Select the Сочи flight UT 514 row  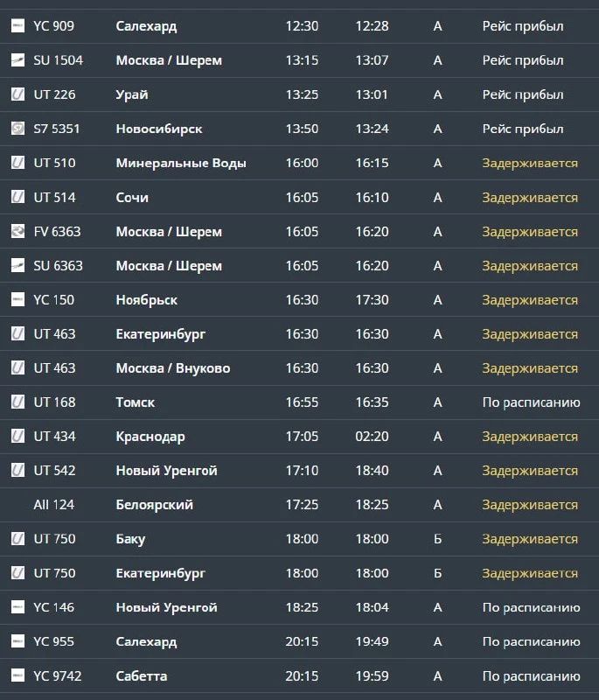point(299,197)
